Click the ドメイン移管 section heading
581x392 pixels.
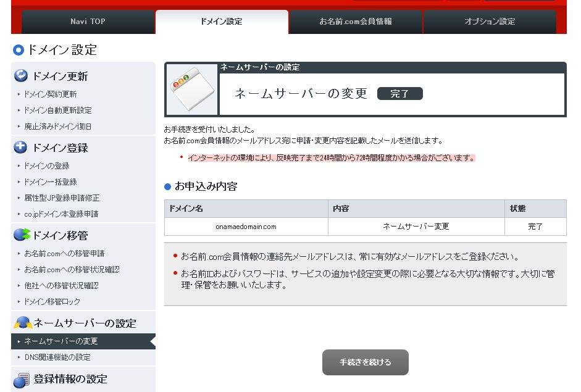pos(61,236)
